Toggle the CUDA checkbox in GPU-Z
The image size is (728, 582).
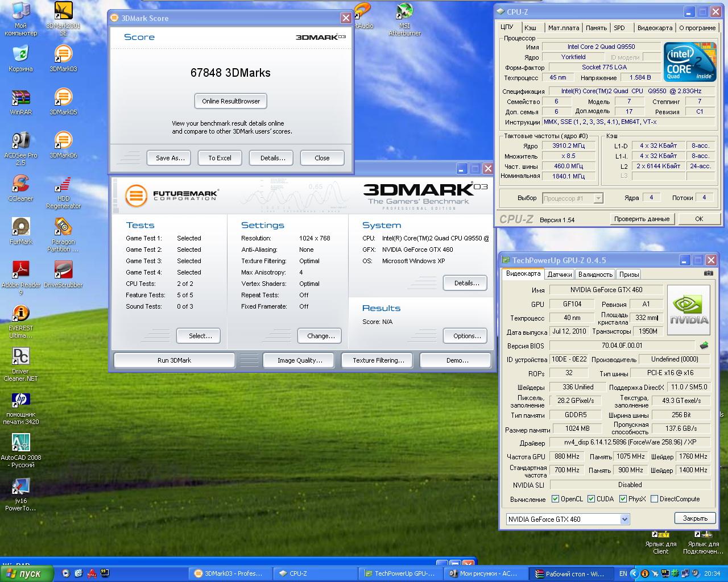tap(591, 499)
